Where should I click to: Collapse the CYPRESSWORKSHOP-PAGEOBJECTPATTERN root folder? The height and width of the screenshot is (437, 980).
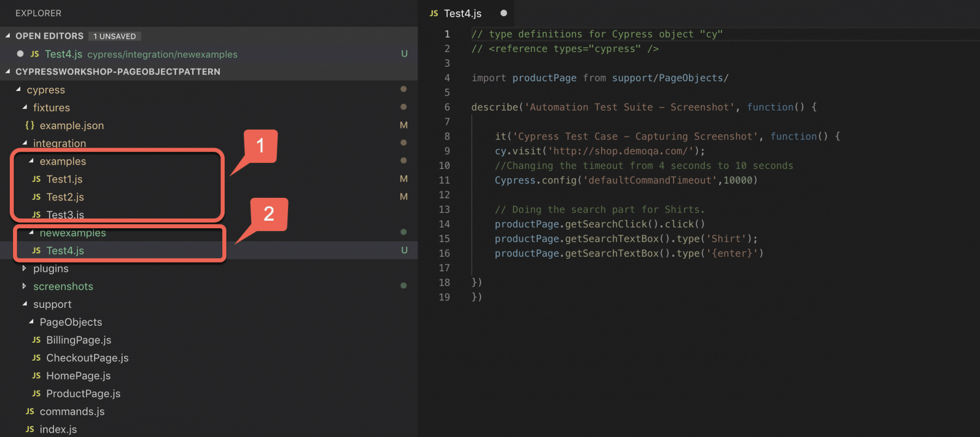tap(8, 71)
